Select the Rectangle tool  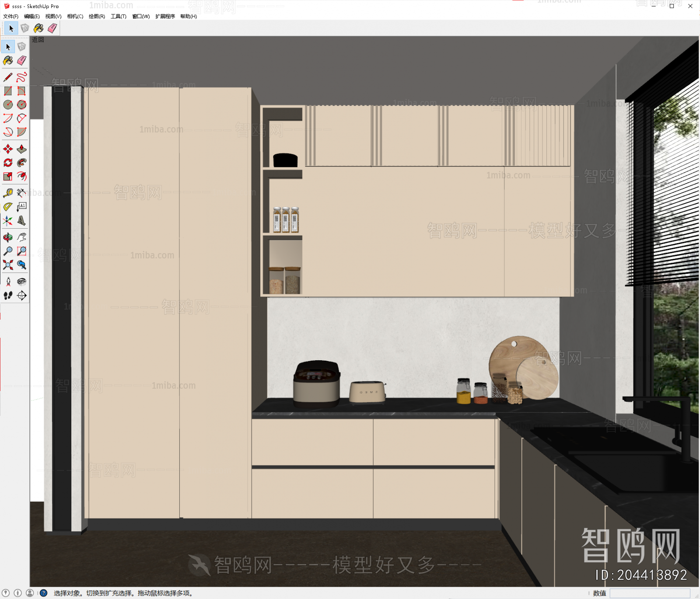(x=8, y=91)
